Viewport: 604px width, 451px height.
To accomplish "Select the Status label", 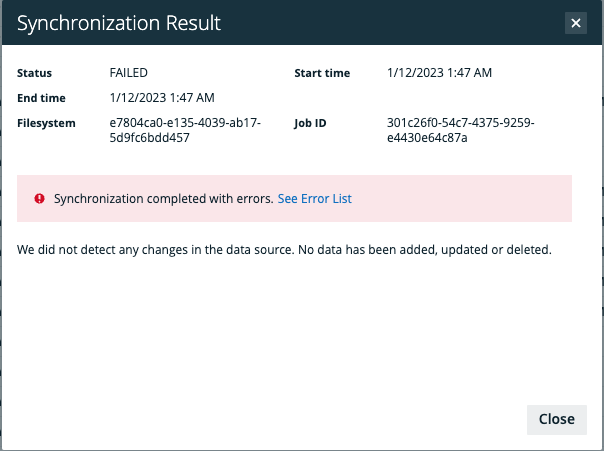I will tap(35, 73).
